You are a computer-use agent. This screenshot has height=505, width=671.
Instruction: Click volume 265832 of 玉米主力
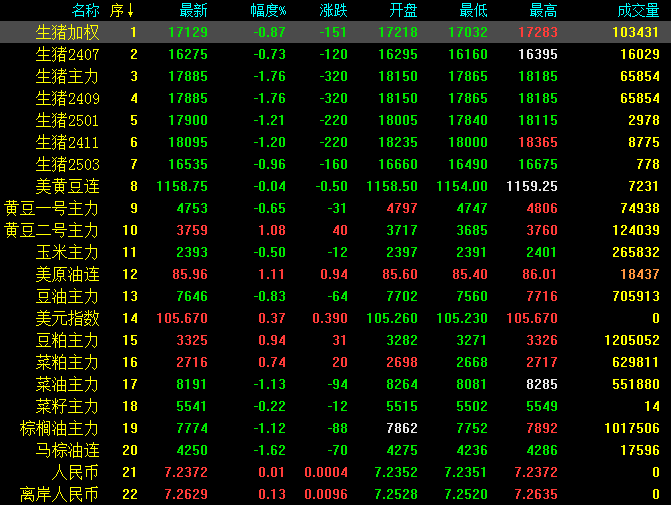[636, 252]
